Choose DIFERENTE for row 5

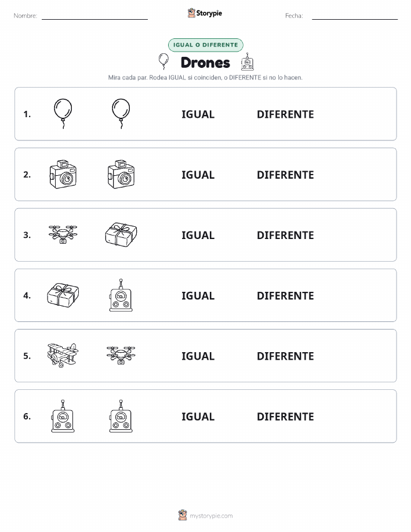285,356
